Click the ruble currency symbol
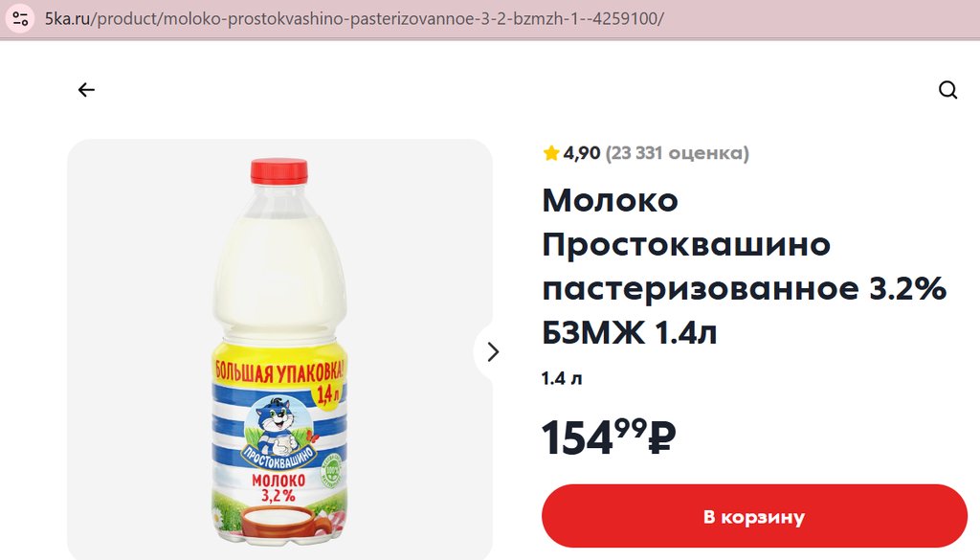This screenshot has width=980, height=560. [662, 437]
